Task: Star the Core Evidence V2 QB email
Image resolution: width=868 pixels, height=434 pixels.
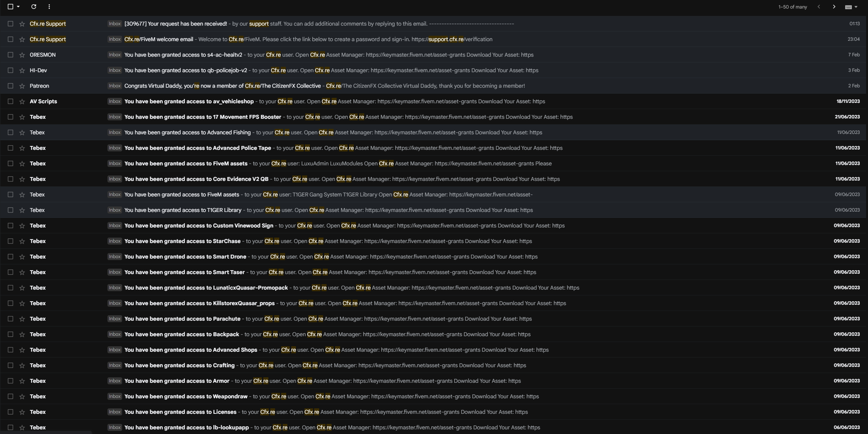Action: point(22,179)
